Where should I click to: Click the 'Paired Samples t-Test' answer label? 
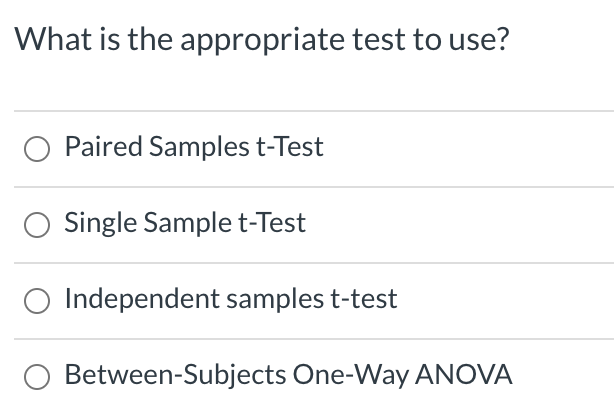[194, 147]
